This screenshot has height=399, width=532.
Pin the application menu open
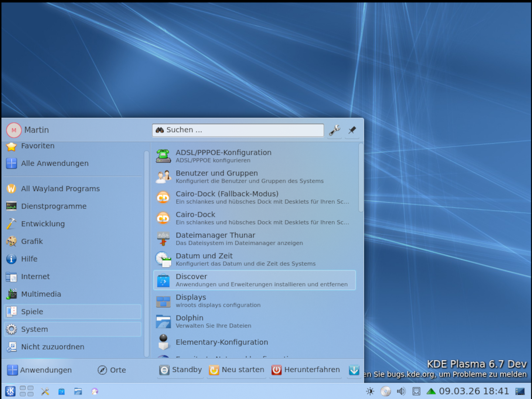tap(352, 130)
